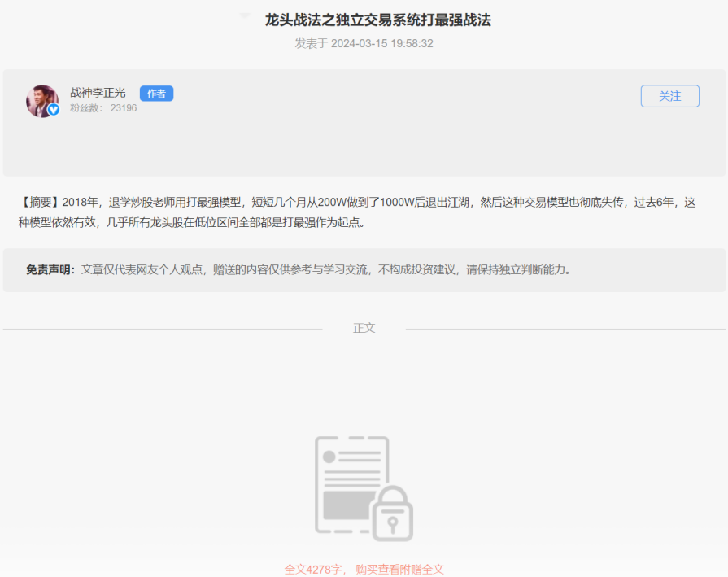Click the circular avatar photo of 战神李正光

pos(41,101)
